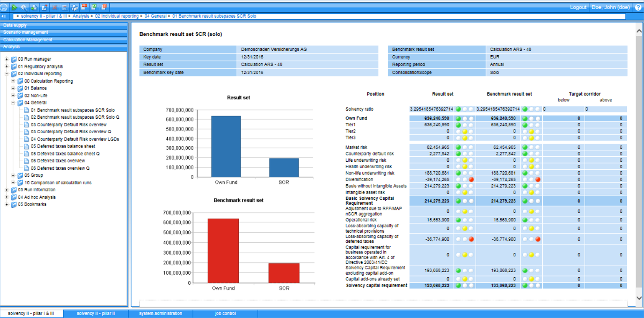Export using the orange PowerPoint icon
The width and height of the screenshot is (644, 318).
click(x=104, y=7)
